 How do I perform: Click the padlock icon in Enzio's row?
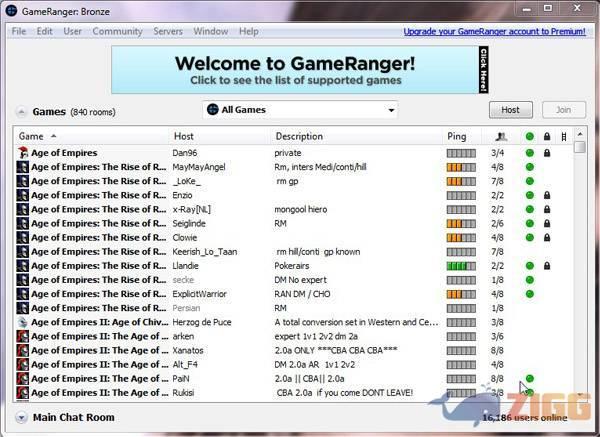(x=547, y=195)
